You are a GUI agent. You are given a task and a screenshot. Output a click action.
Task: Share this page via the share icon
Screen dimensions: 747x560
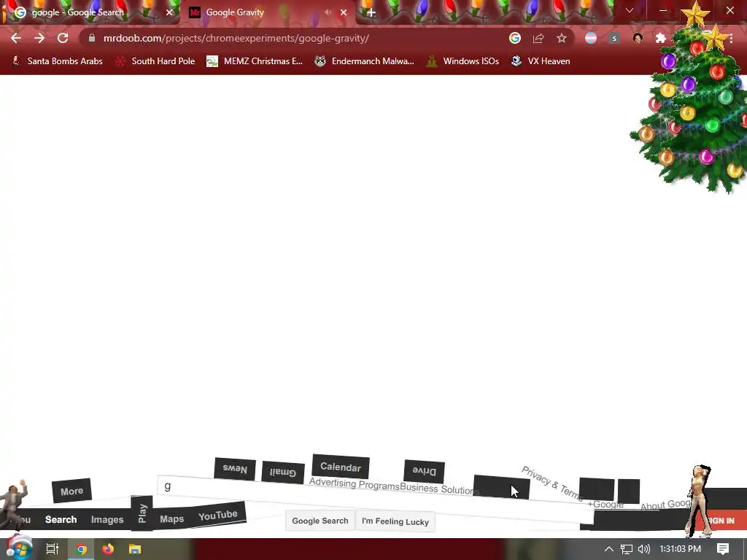click(x=538, y=38)
